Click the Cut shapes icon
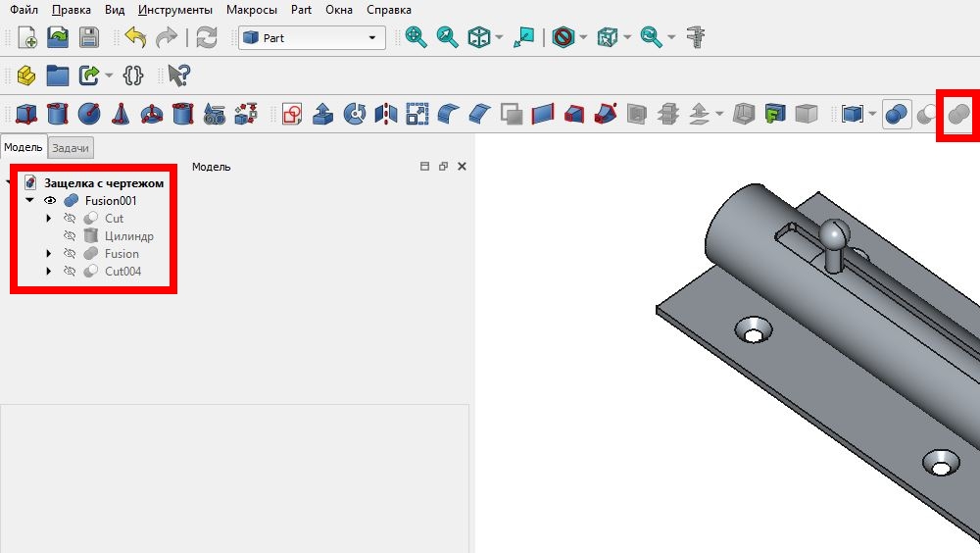The image size is (980, 553). [x=927, y=114]
